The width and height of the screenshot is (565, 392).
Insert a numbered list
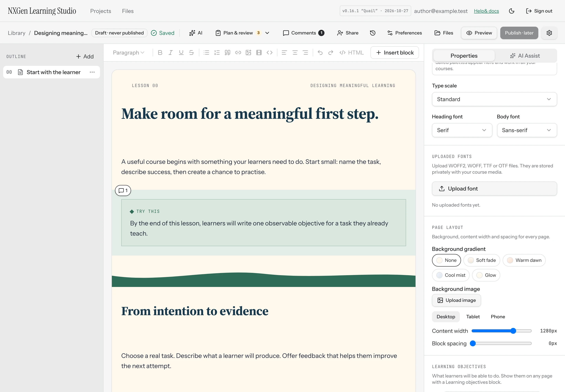(x=217, y=53)
